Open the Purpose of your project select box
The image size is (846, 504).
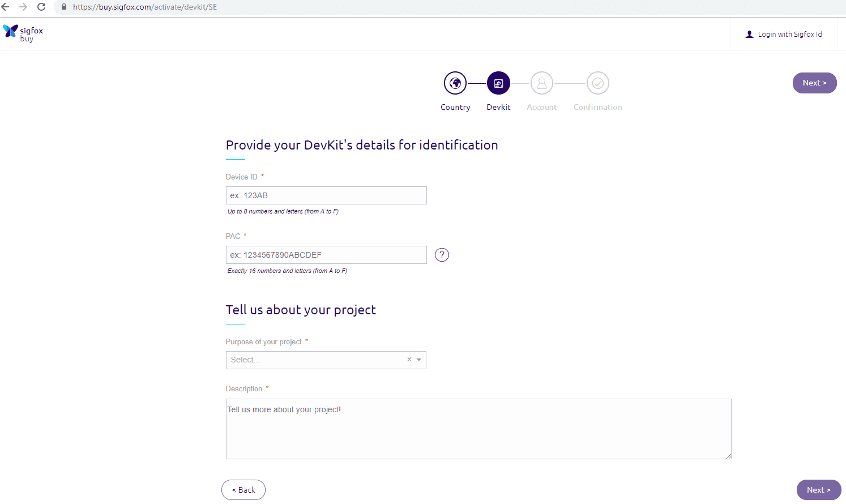[x=314, y=360]
